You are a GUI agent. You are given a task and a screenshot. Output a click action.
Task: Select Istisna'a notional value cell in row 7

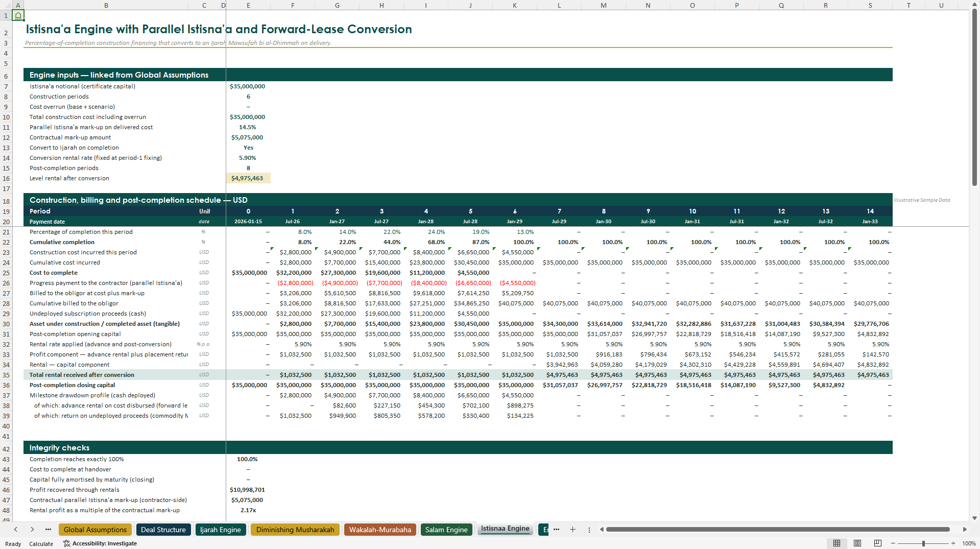point(248,86)
